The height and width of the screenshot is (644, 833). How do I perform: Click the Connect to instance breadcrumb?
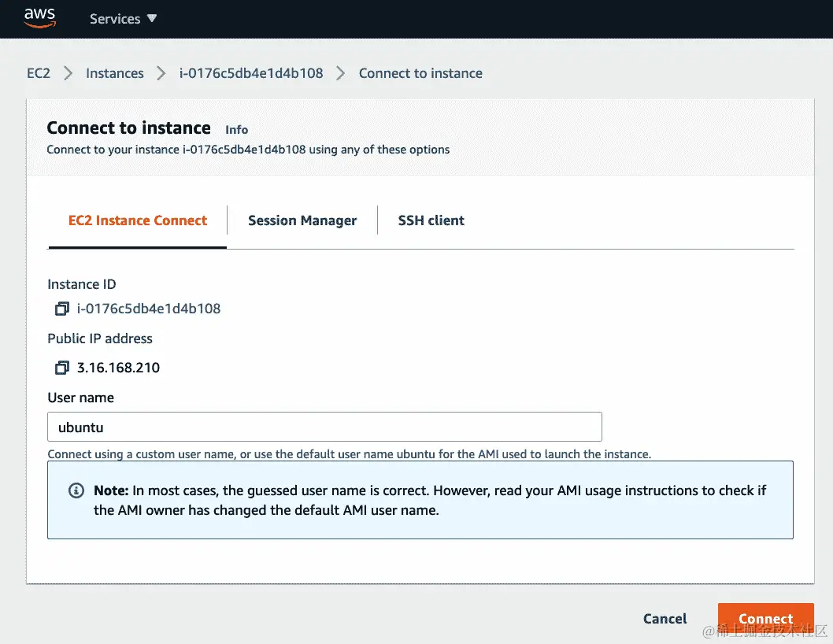pyautogui.click(x=420, y=72)
